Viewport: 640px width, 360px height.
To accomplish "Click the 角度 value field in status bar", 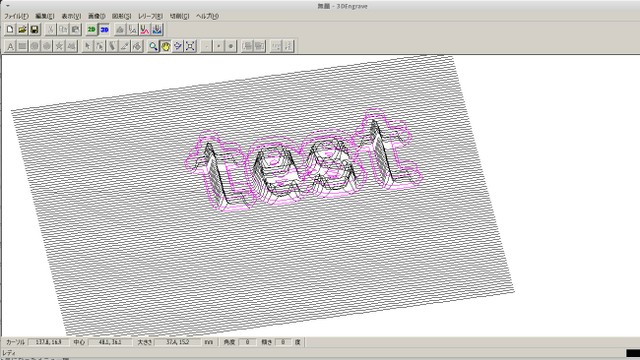I will coord(247,342).
